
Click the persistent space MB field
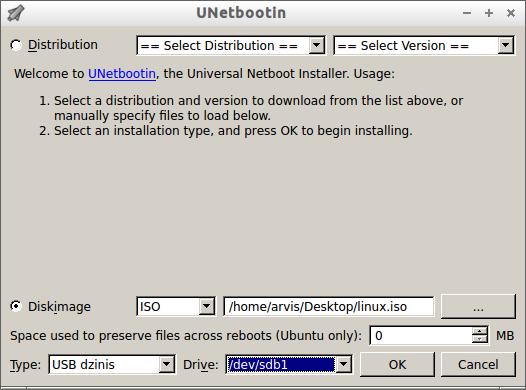point(420,335)
